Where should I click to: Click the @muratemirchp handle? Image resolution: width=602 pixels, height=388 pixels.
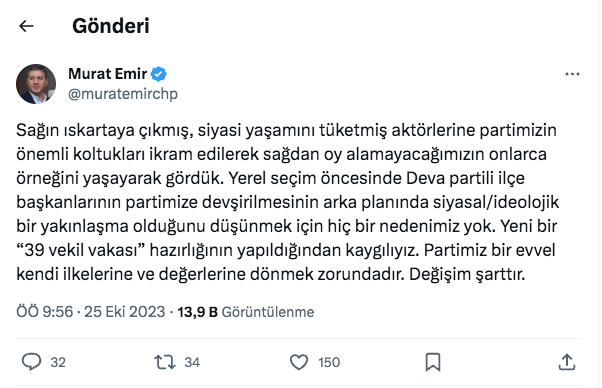click(123, 94)
